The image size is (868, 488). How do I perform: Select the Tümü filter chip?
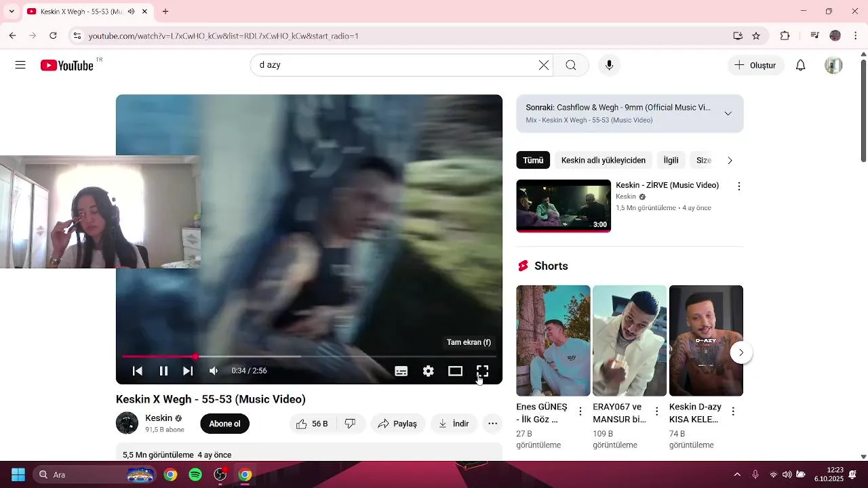pos(533,160)
